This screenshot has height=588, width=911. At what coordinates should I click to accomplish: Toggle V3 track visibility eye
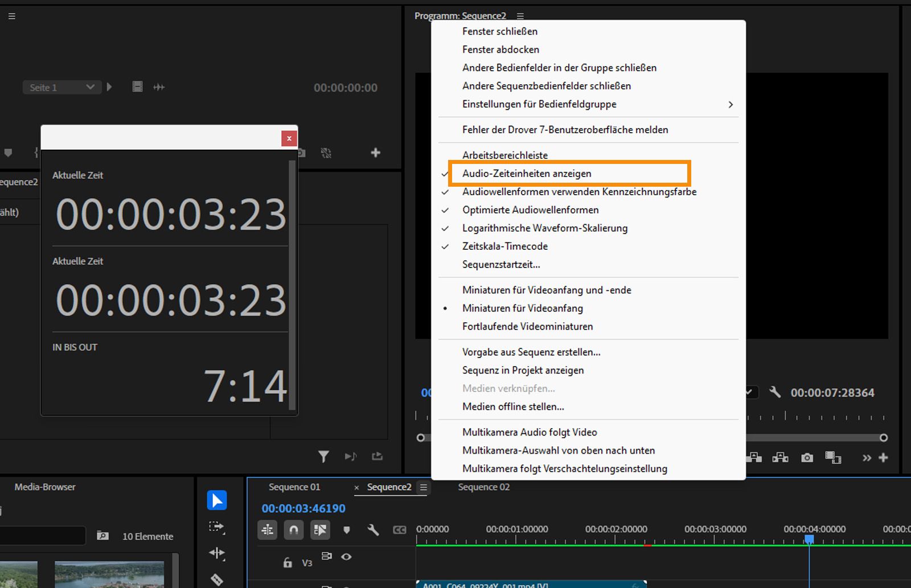pyautogui.click(x=346, y=557)
